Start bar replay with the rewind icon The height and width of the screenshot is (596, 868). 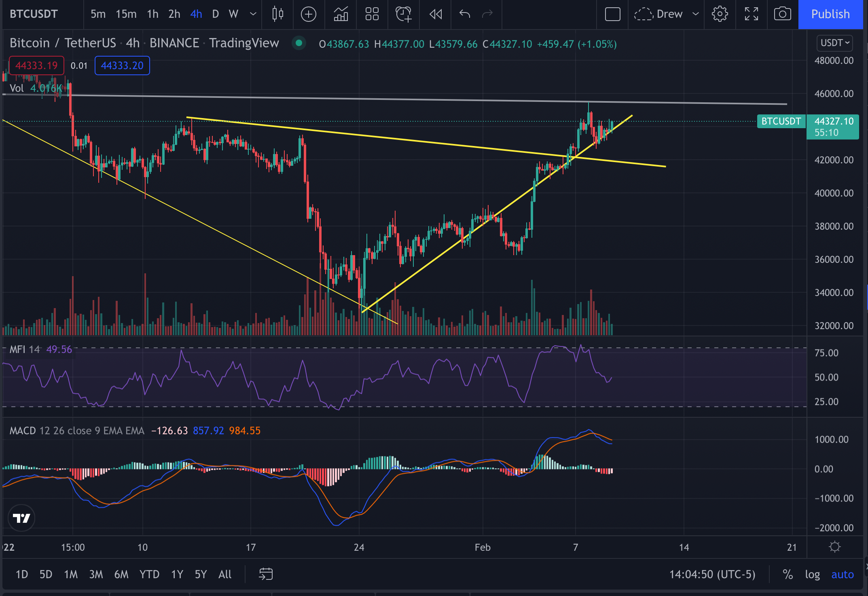[x=436, y=14]
